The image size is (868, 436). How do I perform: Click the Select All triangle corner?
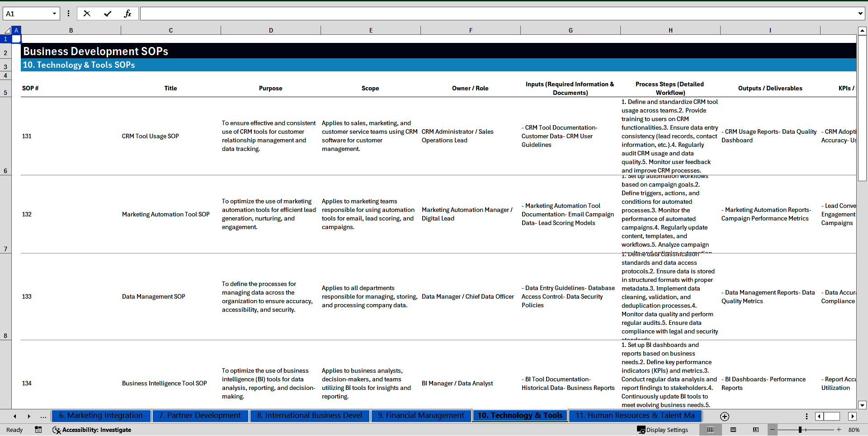[7, 30]
